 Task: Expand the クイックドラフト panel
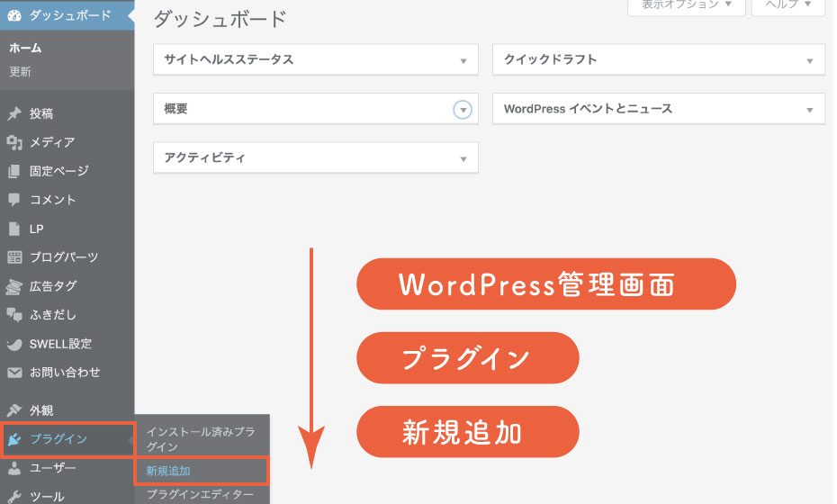810,61
